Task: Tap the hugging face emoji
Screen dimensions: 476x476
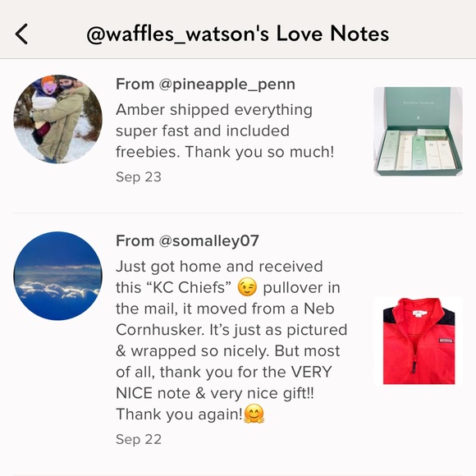Action: click(x=254, y=414)
